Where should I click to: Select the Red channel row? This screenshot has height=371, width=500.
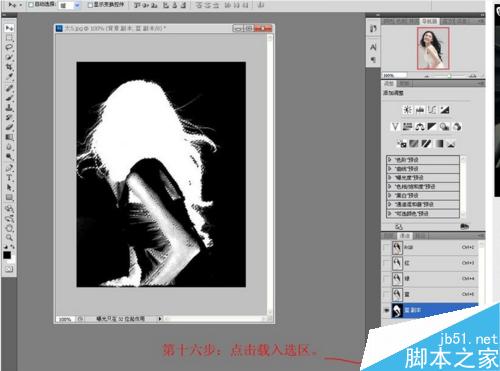(432, 263)
